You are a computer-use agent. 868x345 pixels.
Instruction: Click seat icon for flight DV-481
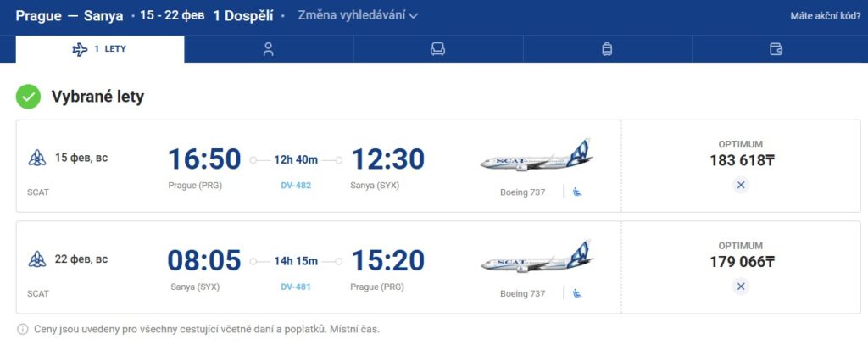[x=577, y=293]
